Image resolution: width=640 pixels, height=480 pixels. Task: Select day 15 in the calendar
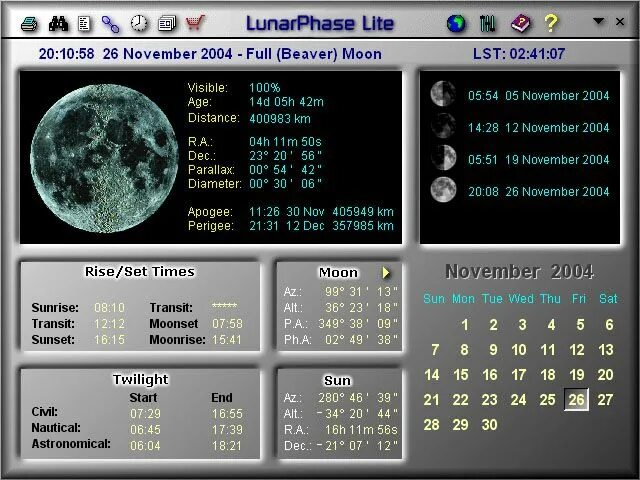461,375
